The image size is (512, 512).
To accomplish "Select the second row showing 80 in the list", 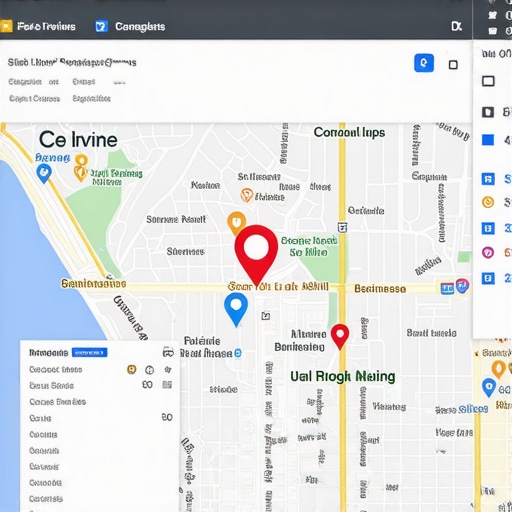I will click(100, 386).
